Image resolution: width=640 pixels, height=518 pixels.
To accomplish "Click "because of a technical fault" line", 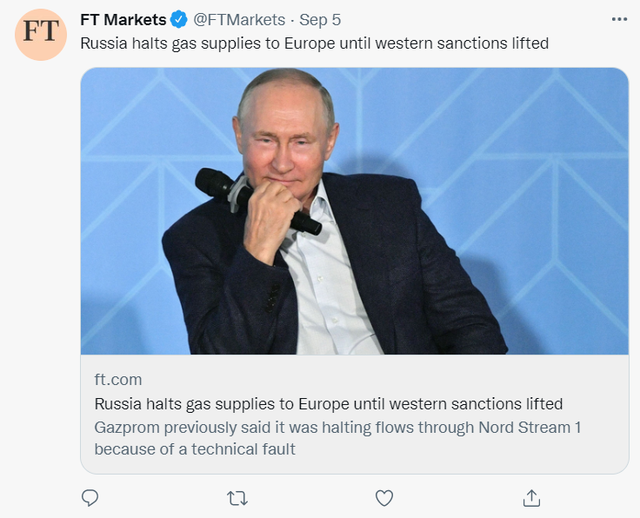I will [195, 449].
